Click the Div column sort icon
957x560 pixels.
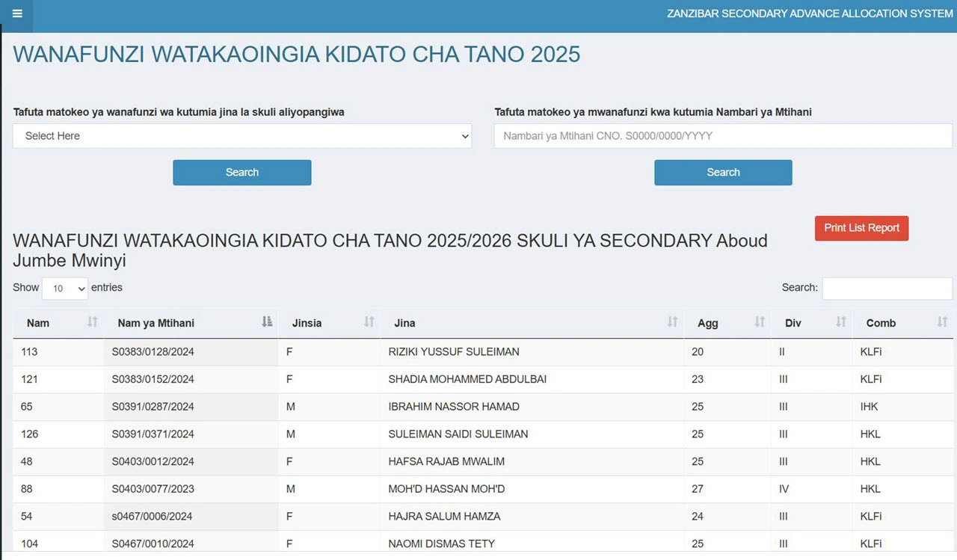(x=841, y=322)
